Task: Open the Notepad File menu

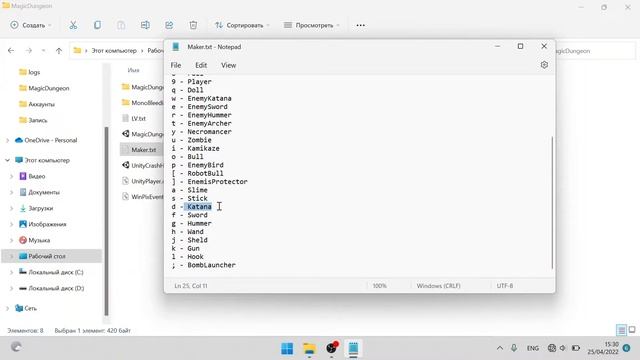Action: pos(176,65)
